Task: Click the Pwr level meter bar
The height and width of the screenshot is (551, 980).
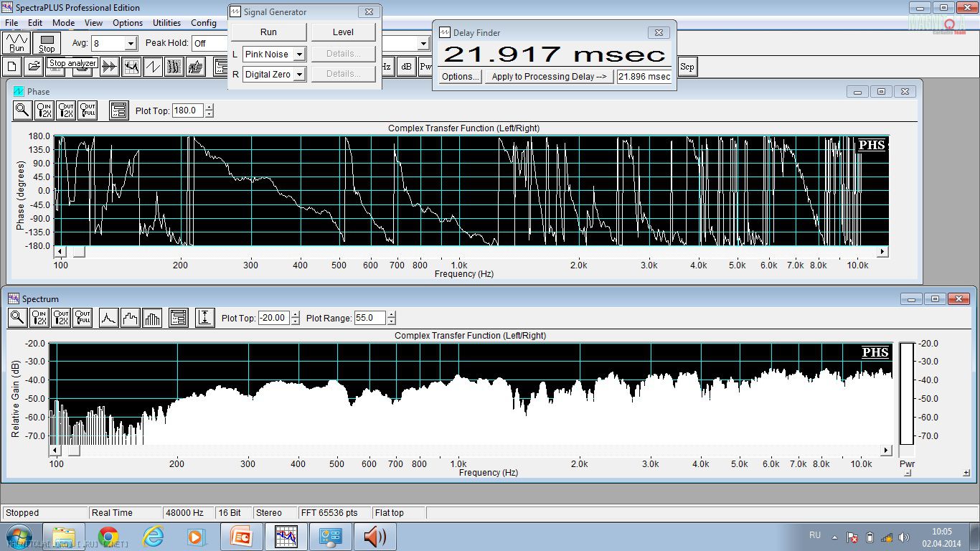Action: tap(907, 394)
